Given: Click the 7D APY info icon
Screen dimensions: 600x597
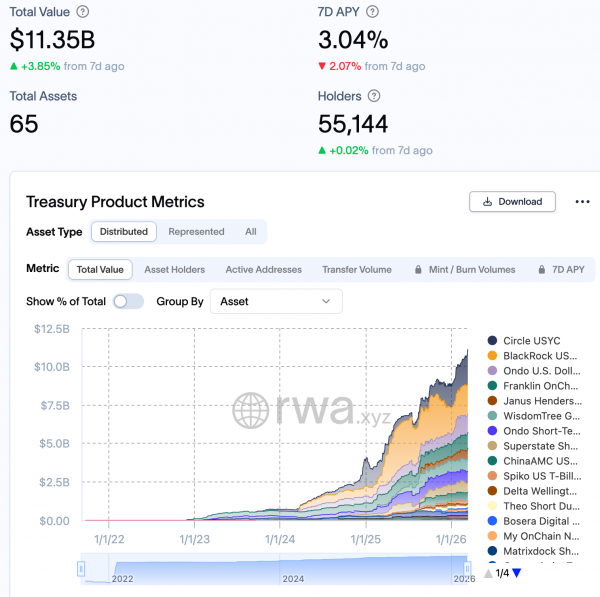Looking at the screenshot, I should tap(372, 11).
